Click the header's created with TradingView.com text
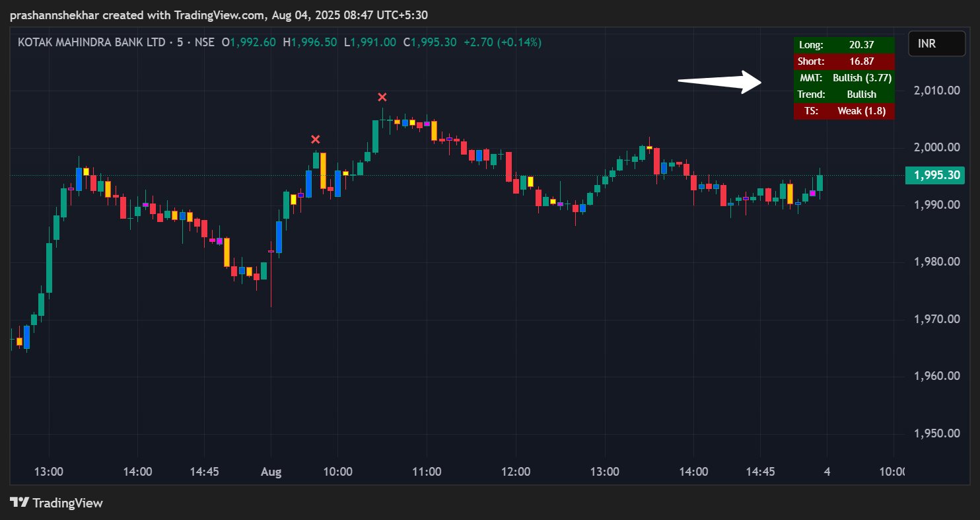The height and width of the screenshot is (520, 980). click(170, 15)
